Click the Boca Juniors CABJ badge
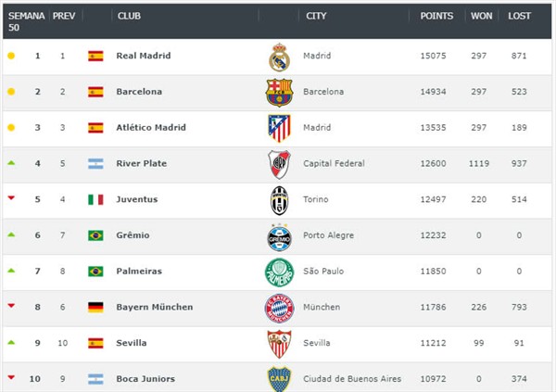The image size is (556, 392). [x=280, y=379]
